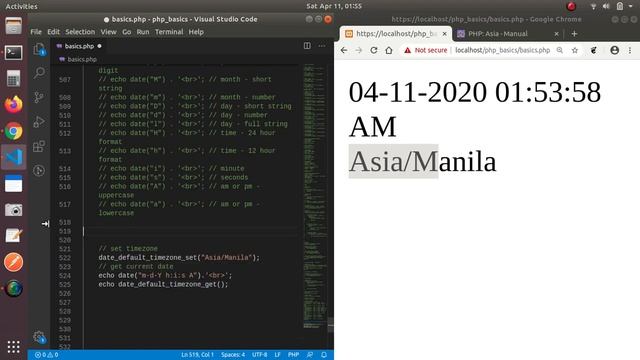Go forward in Chrome

pyautogui.click(x=359, y=50)
